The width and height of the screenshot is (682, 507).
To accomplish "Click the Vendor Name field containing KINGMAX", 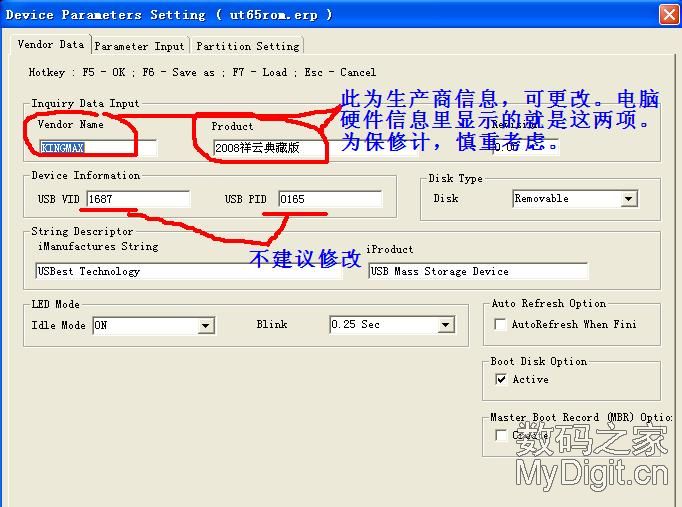I will pos(98,148).
